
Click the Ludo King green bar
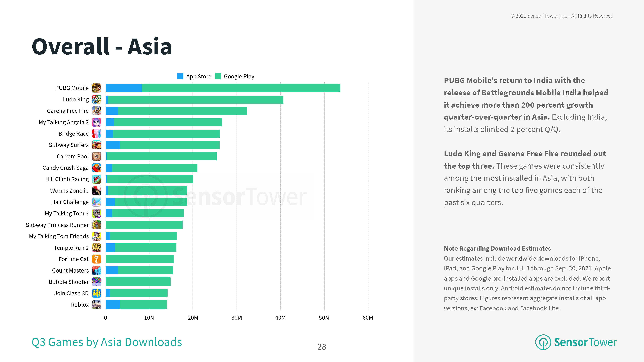[196, 99]
